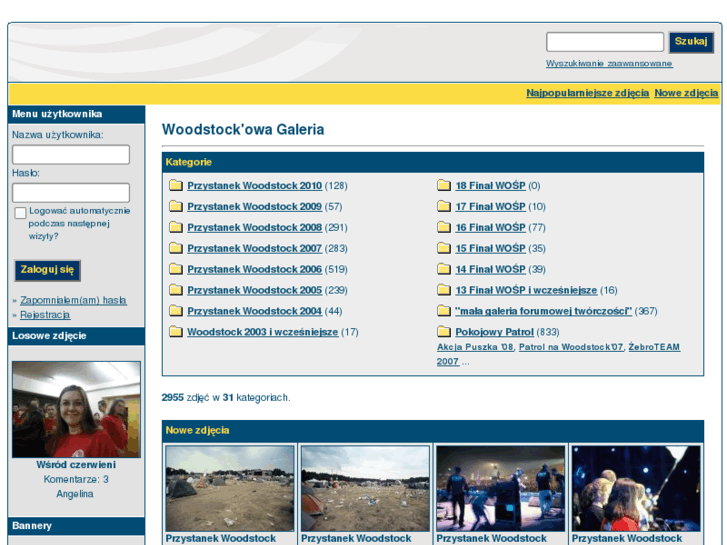The height and width of the screenshot is (545, 727).
Task: Open Przystanek Woodstock 2005 category link
Action: click(x=255, y=290)
